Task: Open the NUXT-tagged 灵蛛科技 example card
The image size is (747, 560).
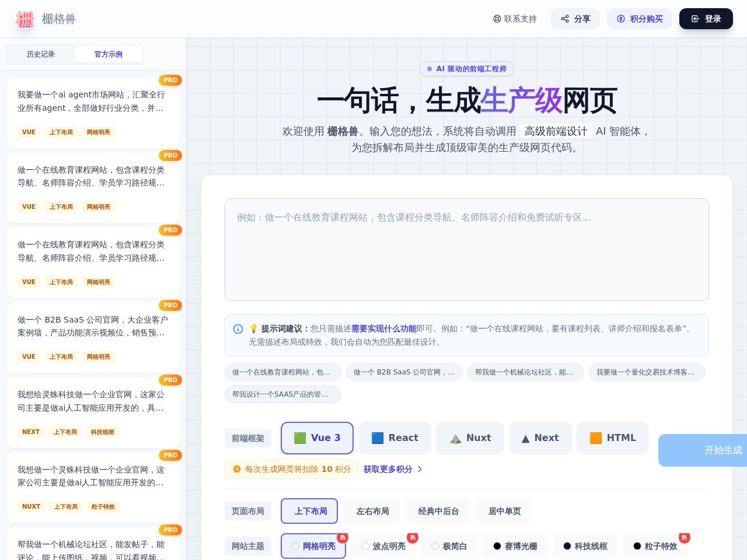Action: [x=93, y=488]
